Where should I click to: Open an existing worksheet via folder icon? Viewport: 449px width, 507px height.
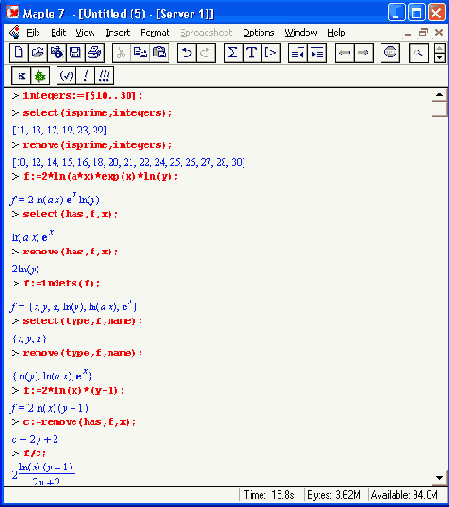click(x=38, y=53)
